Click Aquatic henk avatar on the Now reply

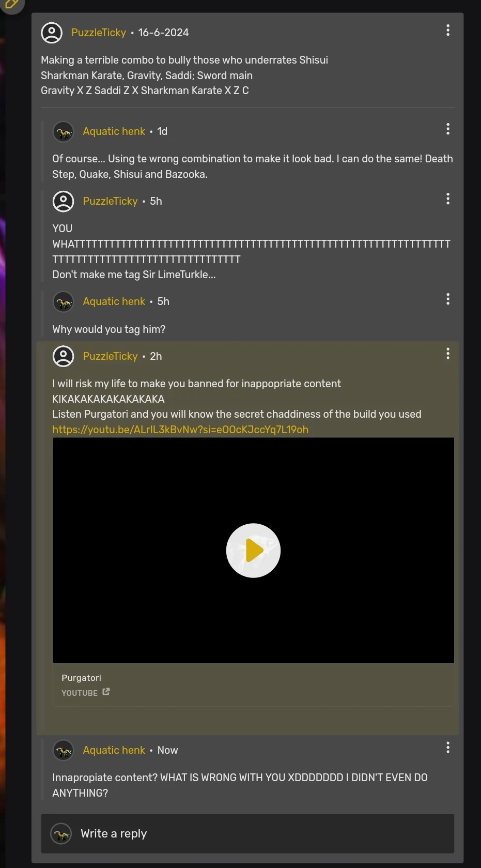pos(64,750)
